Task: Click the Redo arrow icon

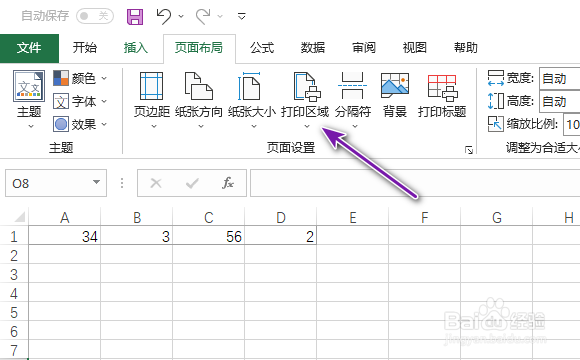Action: pos(203,16)
